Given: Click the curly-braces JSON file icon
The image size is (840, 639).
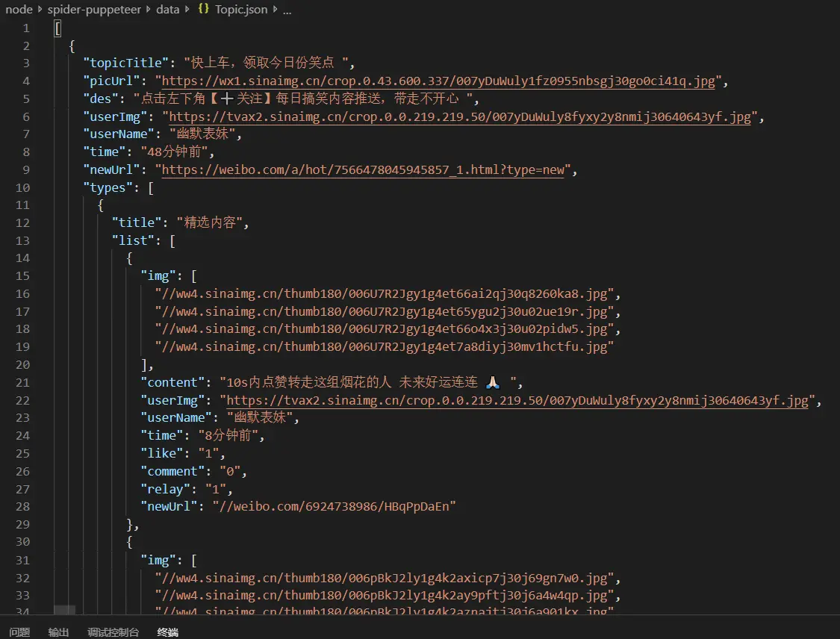Looking at the screenshot, I should coord(204,8).
